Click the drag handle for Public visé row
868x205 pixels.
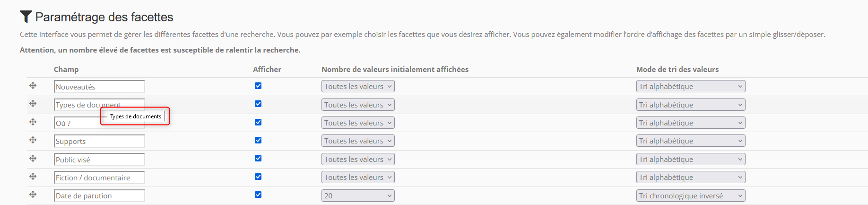[33, 158]
